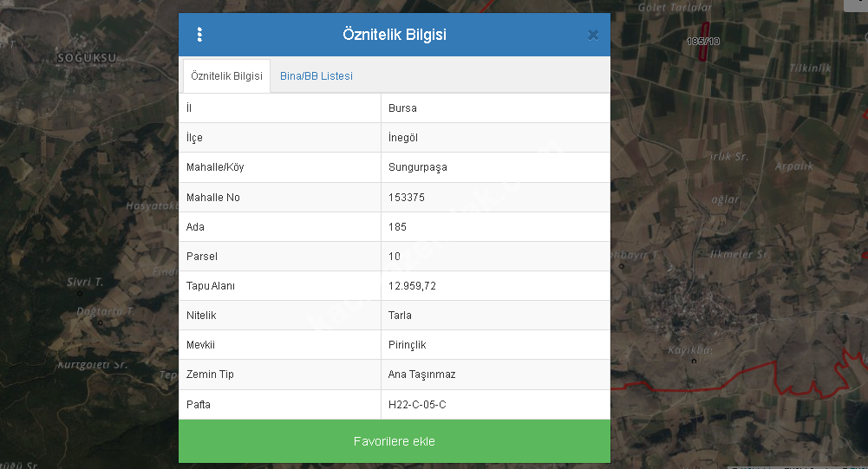Viewport: 868px width, 469px height.
Task: Switch to the Bina/BB Listesi tab
Action: [316, 76]
